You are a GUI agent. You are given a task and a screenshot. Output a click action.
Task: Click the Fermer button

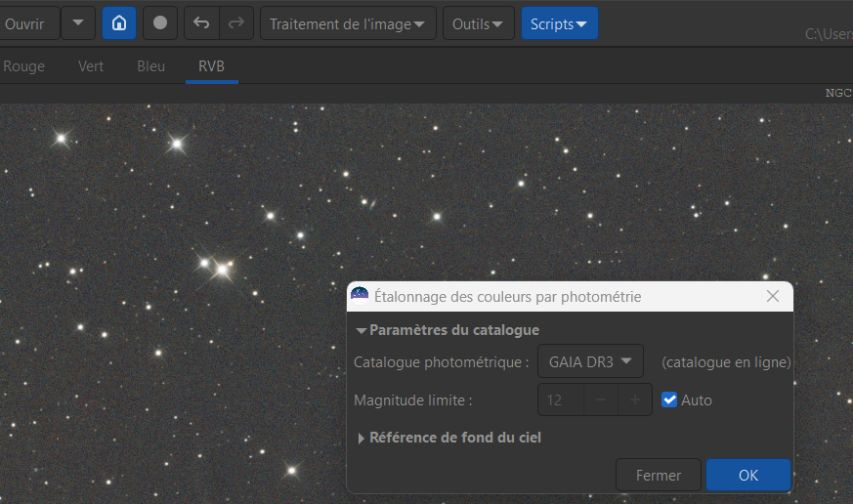pyautogui.click(x=659, y=475)
